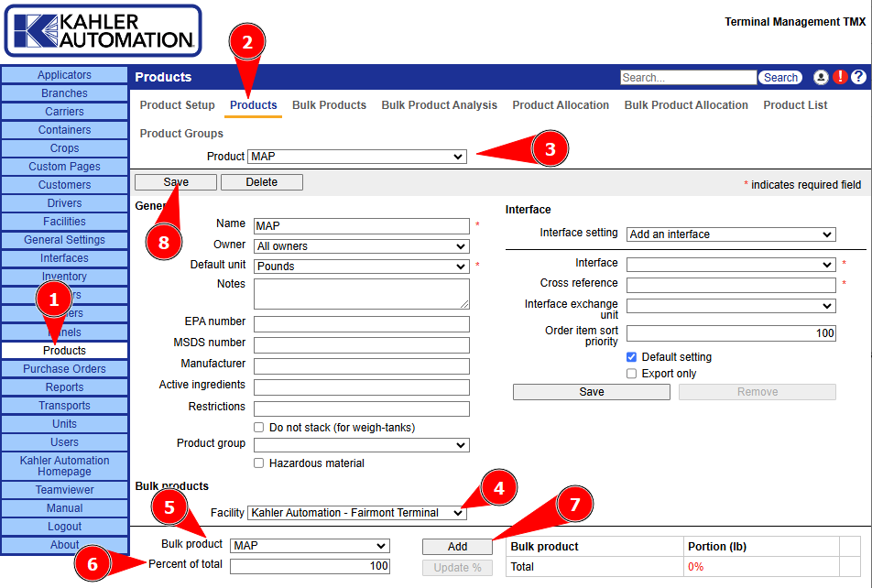Click the Kahler Automation logo

(x=103, y=30)
